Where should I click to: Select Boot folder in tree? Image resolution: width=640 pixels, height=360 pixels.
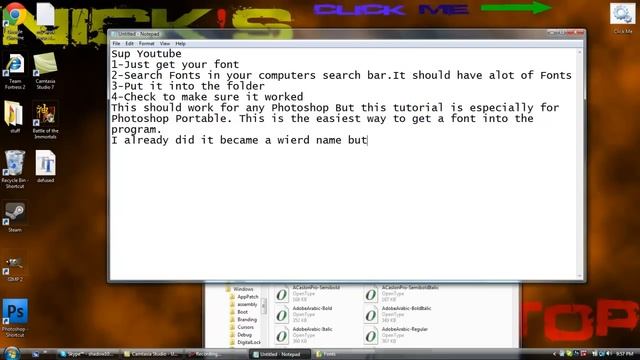[239, 312]
